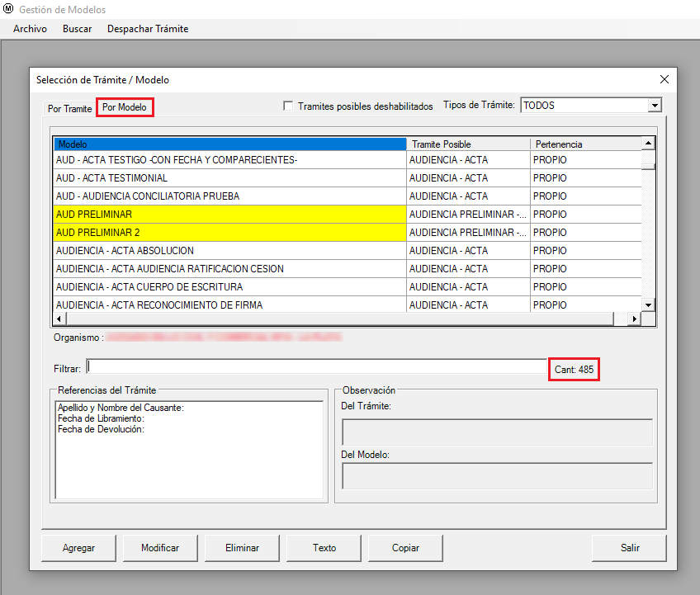Open the Archivo menu
This screenshot has width=700, height=595.
point(30,29)
